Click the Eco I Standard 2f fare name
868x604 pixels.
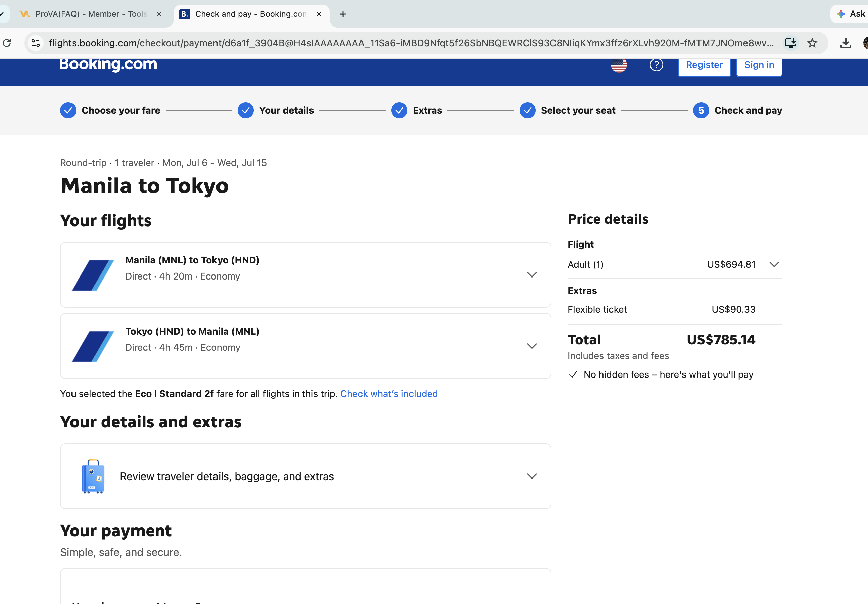pos(174,394)
